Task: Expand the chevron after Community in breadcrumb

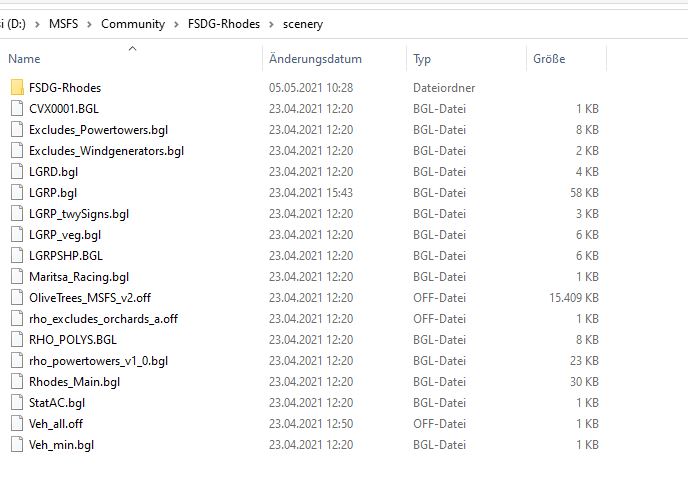Action: click(177, 23)
